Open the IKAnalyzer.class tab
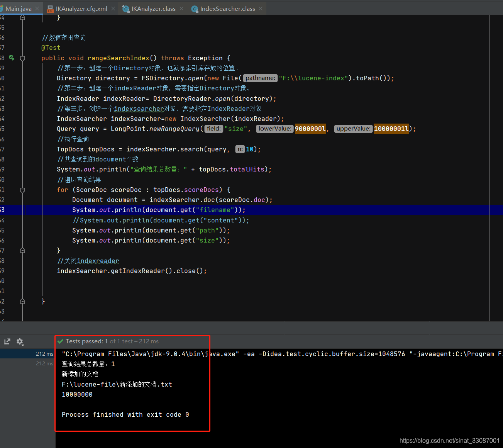Screen dimensions: 503x448 (153, 8)
